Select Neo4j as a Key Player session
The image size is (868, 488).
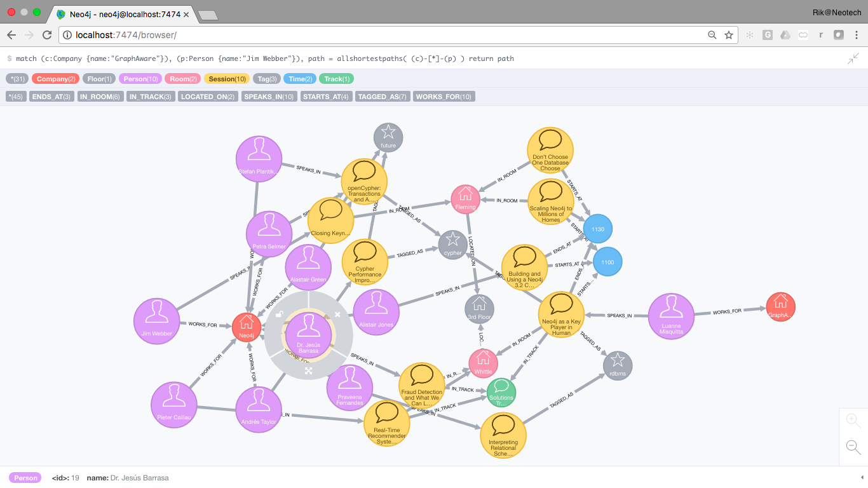(x=561, y=315)
